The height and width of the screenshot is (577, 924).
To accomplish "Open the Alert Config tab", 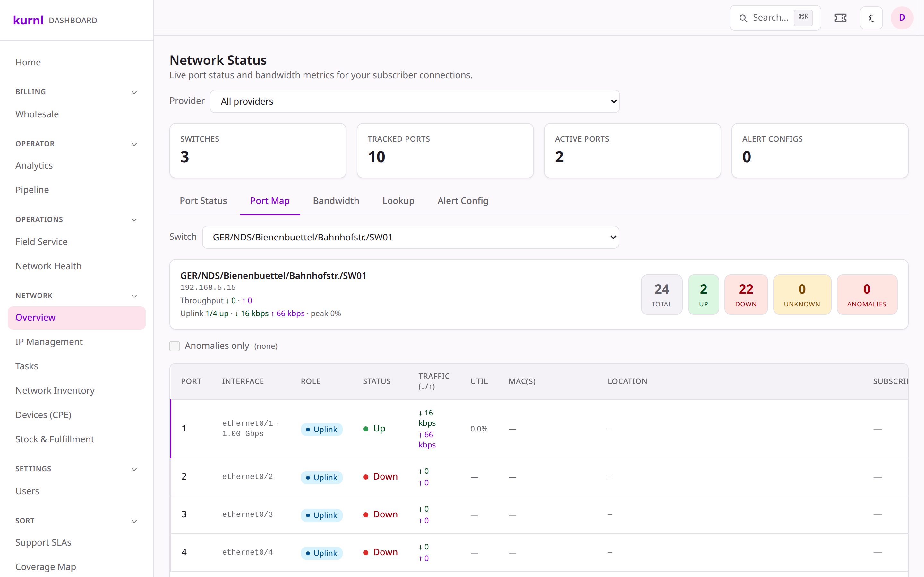I will (x=463, y=201).
